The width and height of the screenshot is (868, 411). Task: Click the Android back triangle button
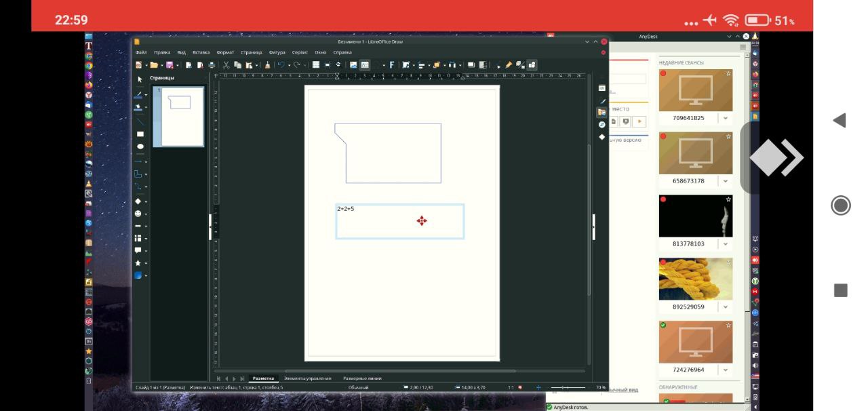pos(840,121)
